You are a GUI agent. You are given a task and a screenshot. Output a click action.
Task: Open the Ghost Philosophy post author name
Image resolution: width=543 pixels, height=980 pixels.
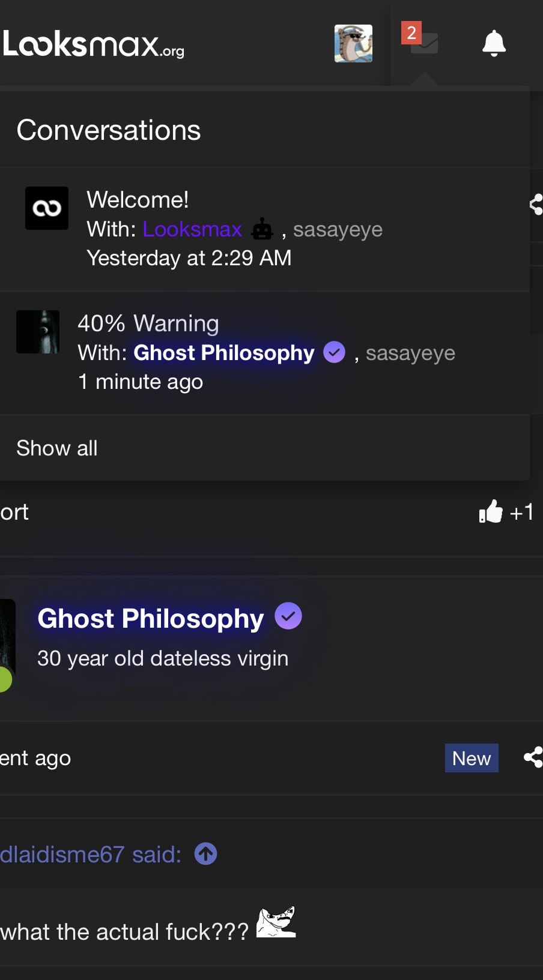pos(151,618)
